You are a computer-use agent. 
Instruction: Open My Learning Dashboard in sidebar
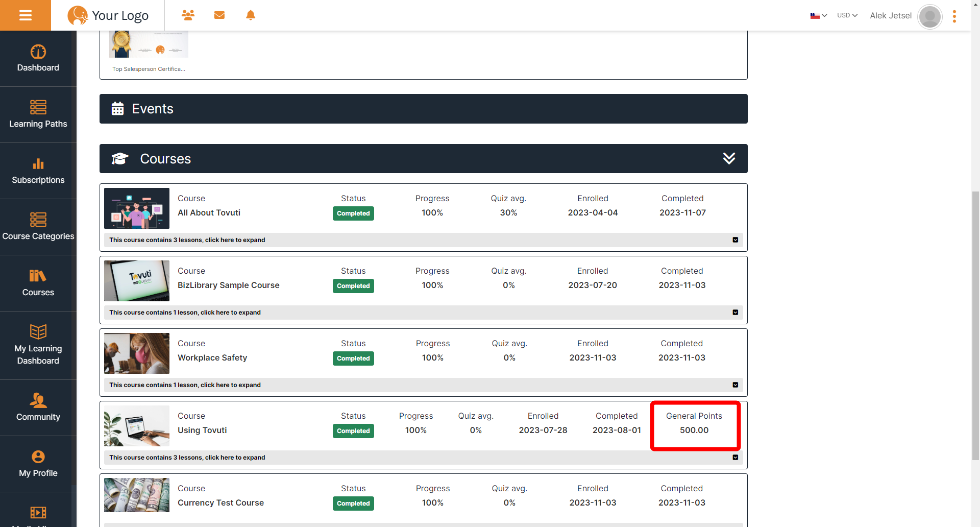pos(38,346)
